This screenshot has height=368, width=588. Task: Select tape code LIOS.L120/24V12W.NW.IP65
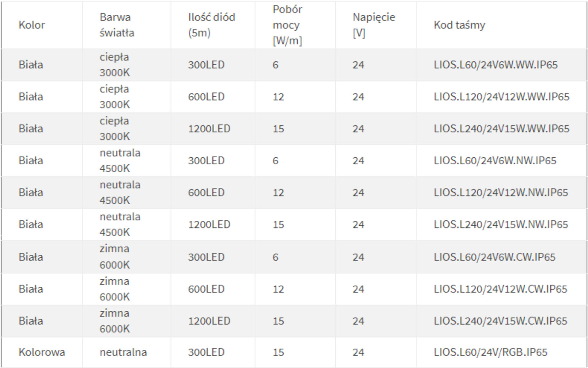pos(501,192)
